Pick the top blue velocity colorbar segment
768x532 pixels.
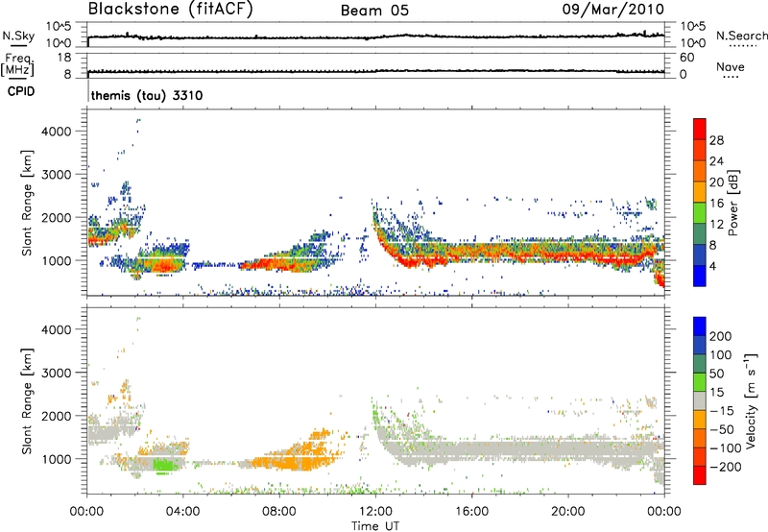(x=700, y=326)
